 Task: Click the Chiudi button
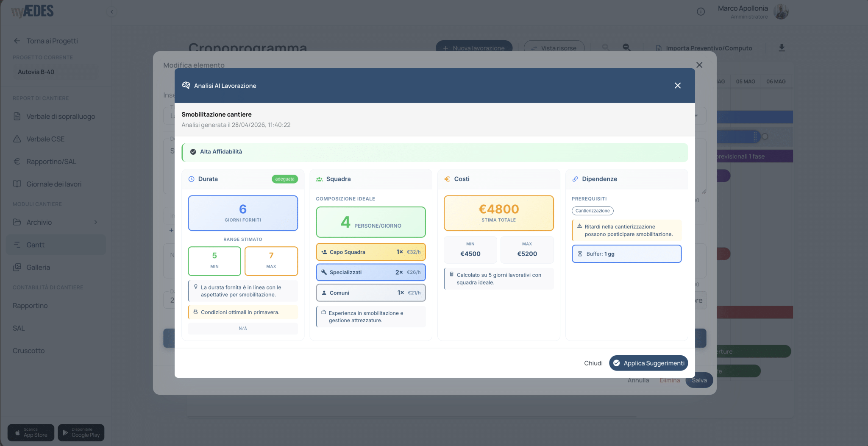[593, 363]
